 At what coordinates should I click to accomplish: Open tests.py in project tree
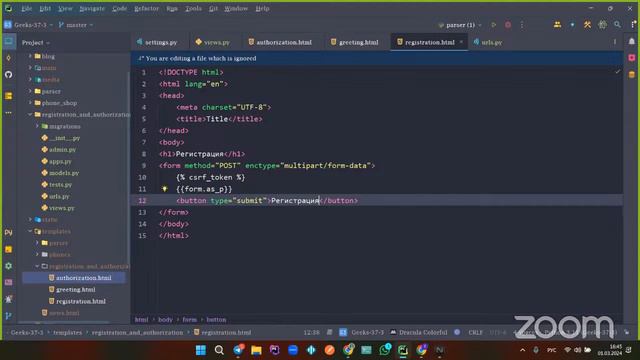tap(60, 184)
